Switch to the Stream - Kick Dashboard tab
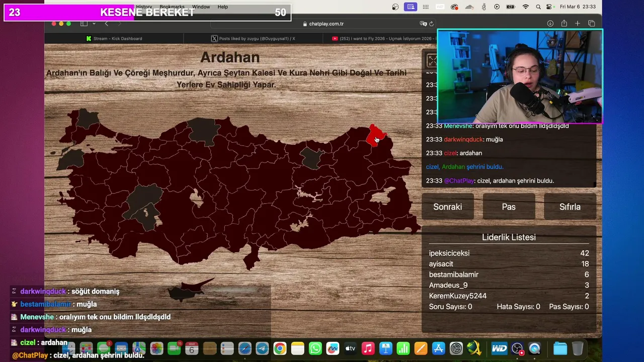 click(x=114, y=38)
